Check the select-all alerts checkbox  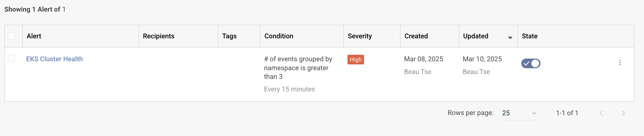(11, 36)
